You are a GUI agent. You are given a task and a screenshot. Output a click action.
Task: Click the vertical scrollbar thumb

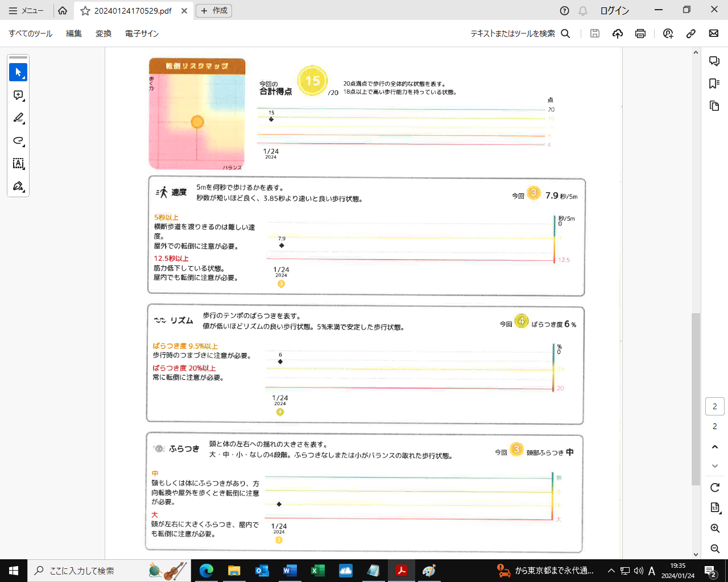pyautogui.click(x=696, y=398)
